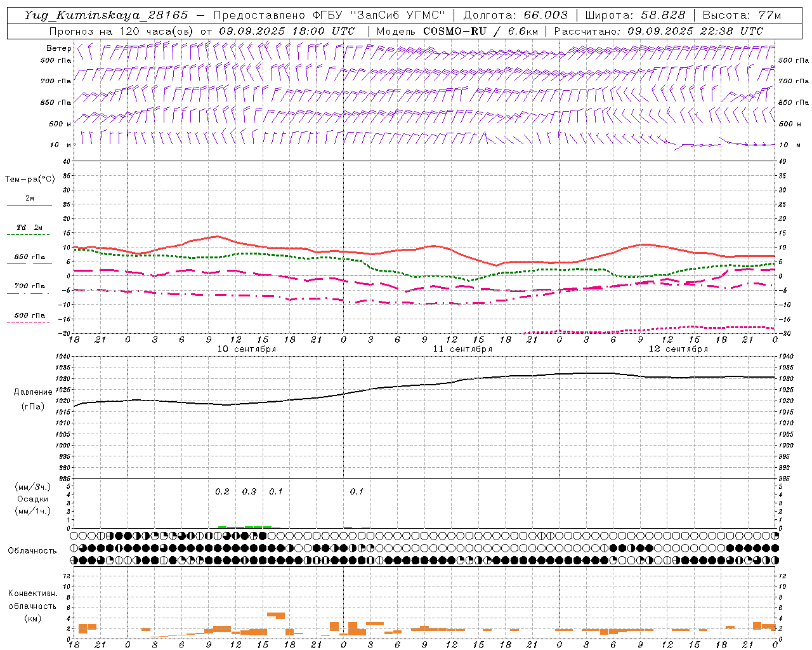The width and height of the screenshot is (812, 650).
Task: Click the 10 м wind level label on the left
Action: click(x=61, y=145)
